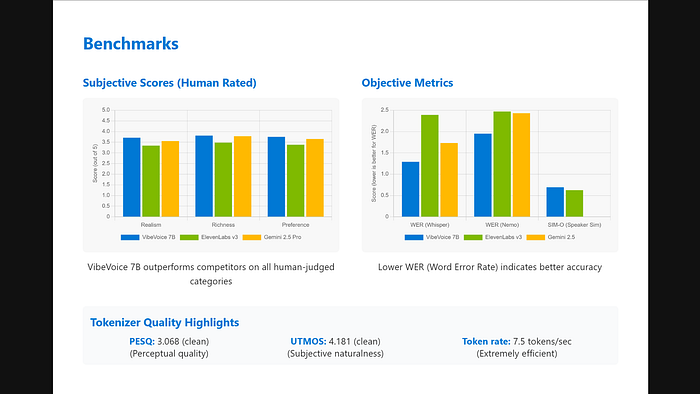This screenshot has height=394, width=700.
Task: Select the Benchmarks heading
Action: tap(131, 44)
